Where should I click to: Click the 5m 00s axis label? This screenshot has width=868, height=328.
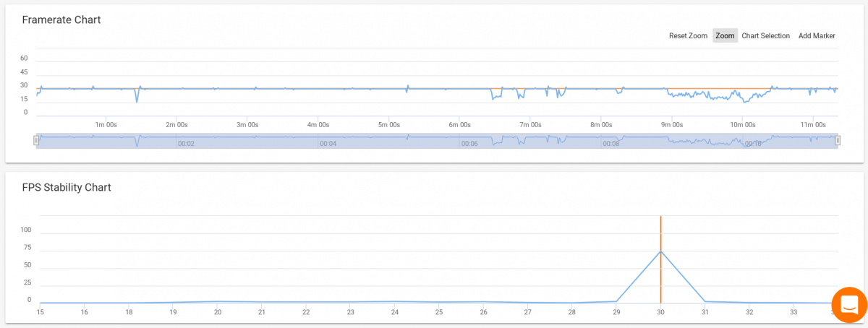coord(389,124)
